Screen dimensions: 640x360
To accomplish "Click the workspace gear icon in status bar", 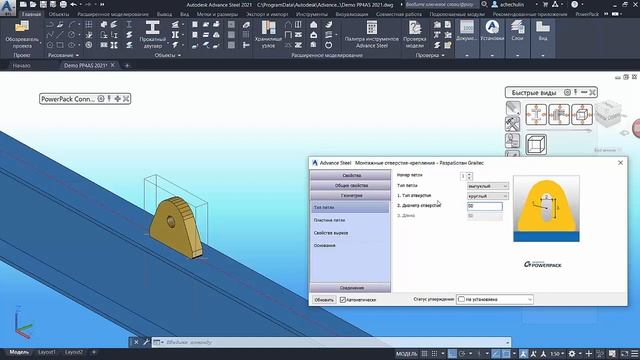I will [x=572, y=353].
